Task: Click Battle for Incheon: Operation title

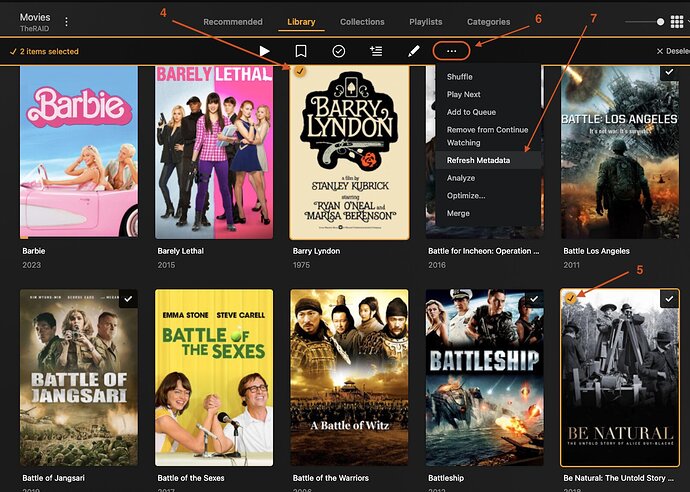Action: tap(484, 251)
